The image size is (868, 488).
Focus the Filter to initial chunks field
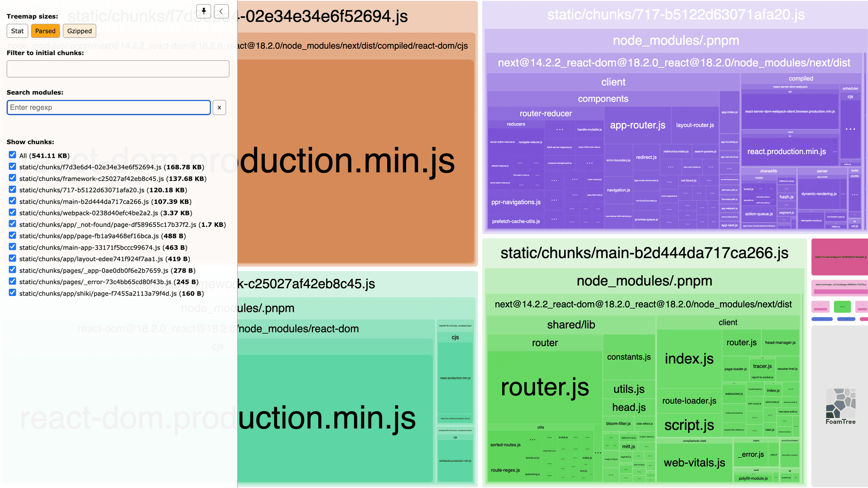(118, 69)
